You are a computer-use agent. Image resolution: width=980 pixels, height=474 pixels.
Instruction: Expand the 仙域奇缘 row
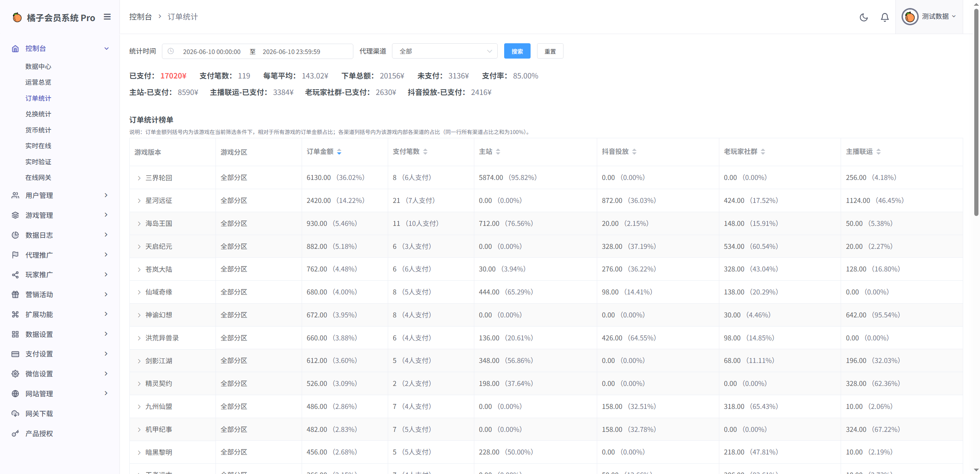coord(139,292)
